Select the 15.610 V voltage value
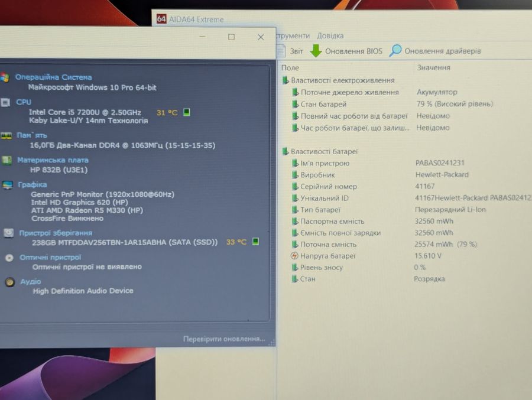Image resolution: width=532 pixels, height=400 pixels. 427,255
